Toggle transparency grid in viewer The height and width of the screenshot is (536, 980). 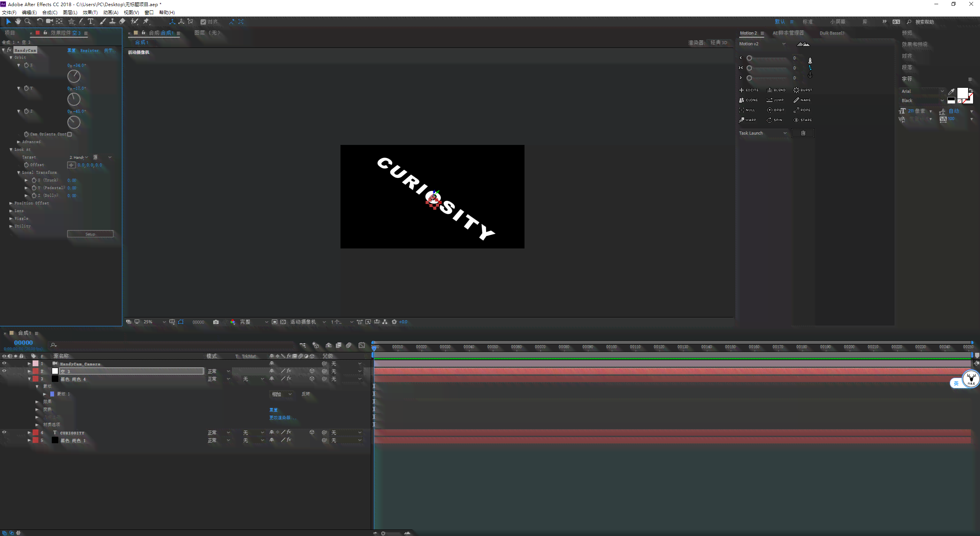(x=283, y=322)
